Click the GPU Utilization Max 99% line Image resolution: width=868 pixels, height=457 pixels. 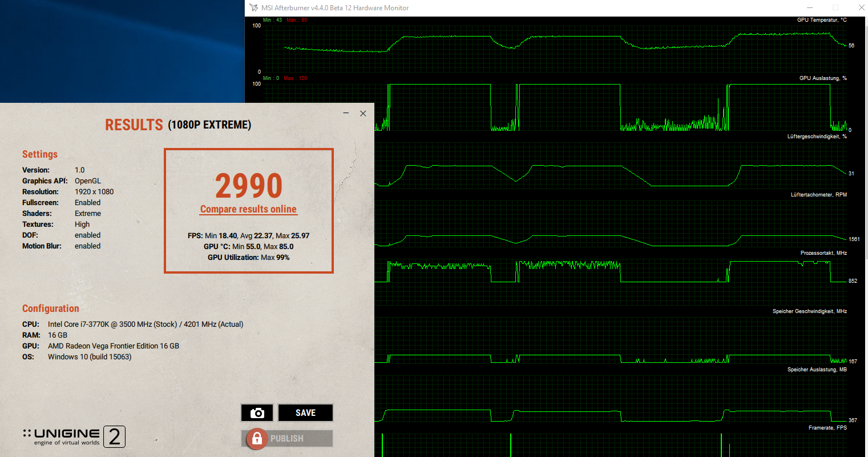[249, 258]
